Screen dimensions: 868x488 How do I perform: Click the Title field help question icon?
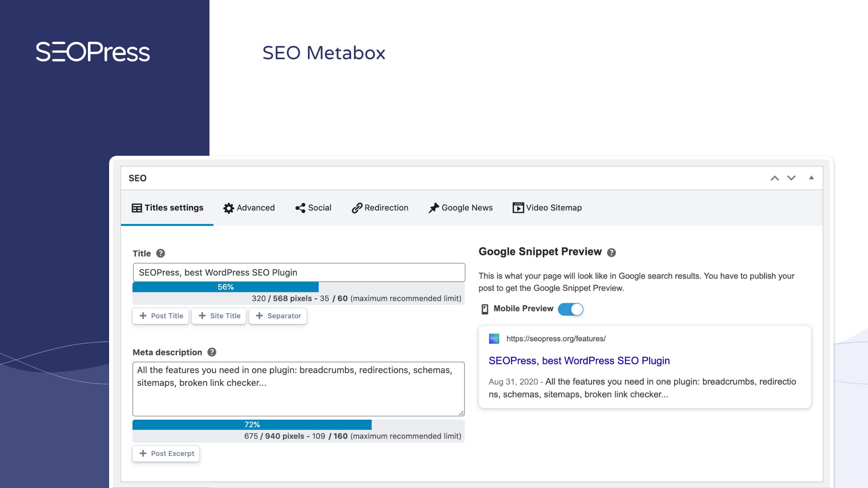click(160, 253)
